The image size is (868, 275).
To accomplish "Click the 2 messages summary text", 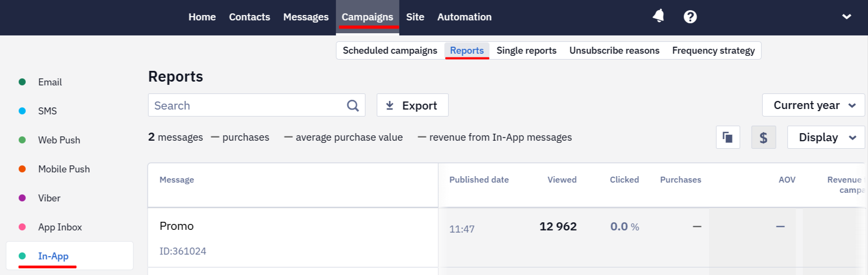I will (x=176, y=137).
